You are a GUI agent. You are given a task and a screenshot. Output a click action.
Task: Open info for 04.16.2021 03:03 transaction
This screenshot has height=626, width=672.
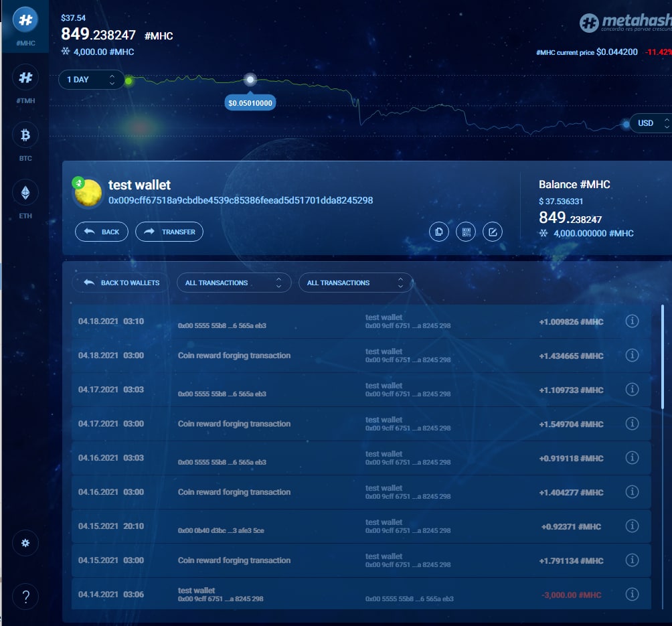pyautogui.click(x=632, y=457)
